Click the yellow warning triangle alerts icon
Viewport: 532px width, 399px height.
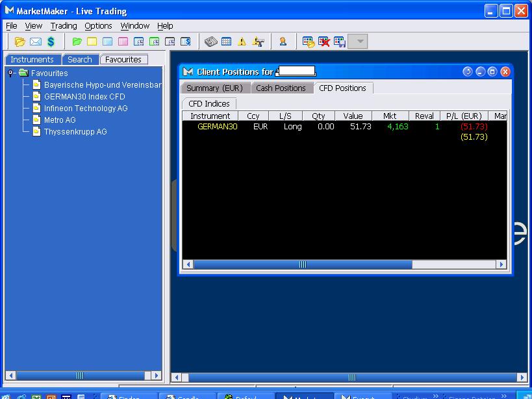tap(242, 42)
